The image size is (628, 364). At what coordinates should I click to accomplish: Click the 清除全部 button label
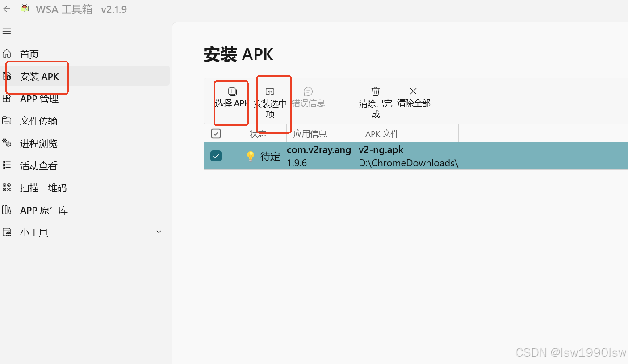pyautogui.click(x=414, y=103)
